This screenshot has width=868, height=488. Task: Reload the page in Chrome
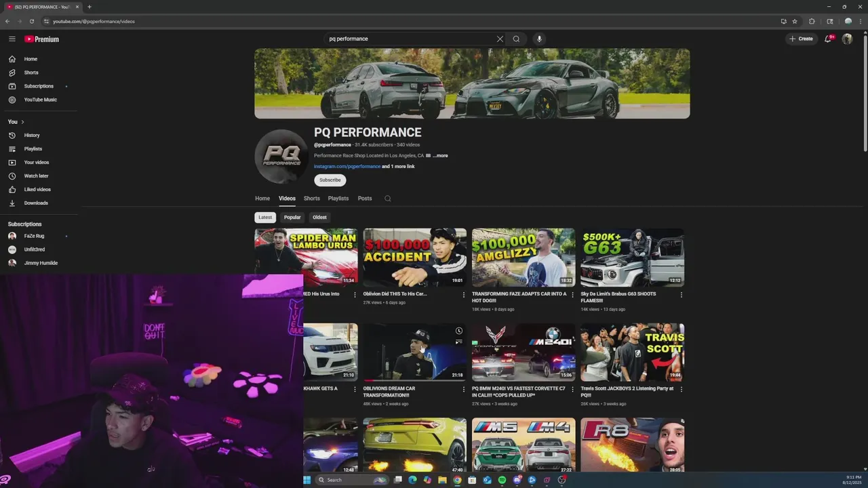[31, 21]
